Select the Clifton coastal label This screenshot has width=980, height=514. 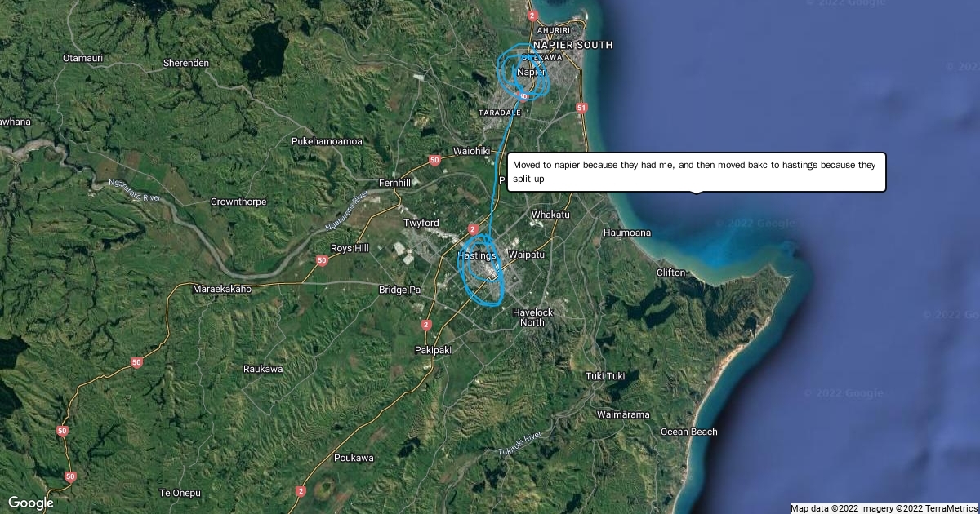pyautogui.click(x=671, y=272)
